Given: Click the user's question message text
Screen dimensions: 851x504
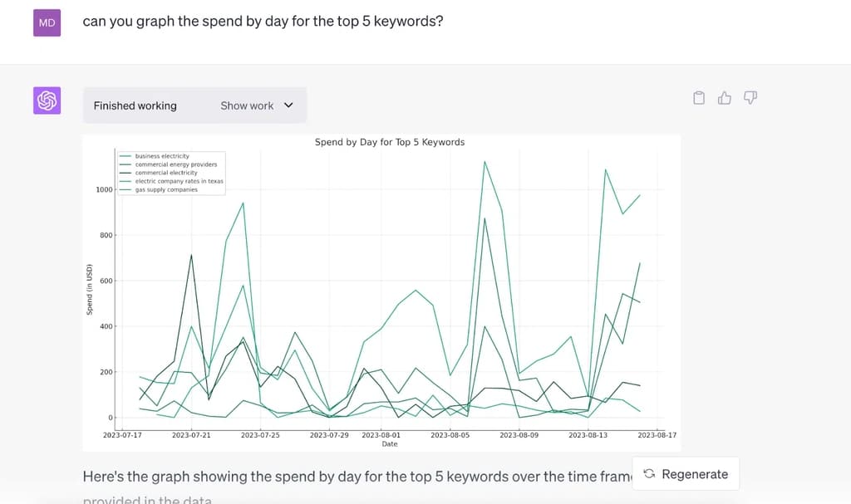Looking at the screenshot, I should point(262,21).
